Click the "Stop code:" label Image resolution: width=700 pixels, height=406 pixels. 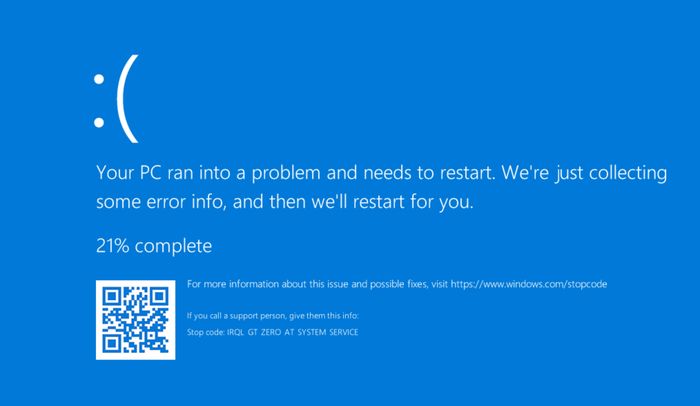[x=206, y=332]
